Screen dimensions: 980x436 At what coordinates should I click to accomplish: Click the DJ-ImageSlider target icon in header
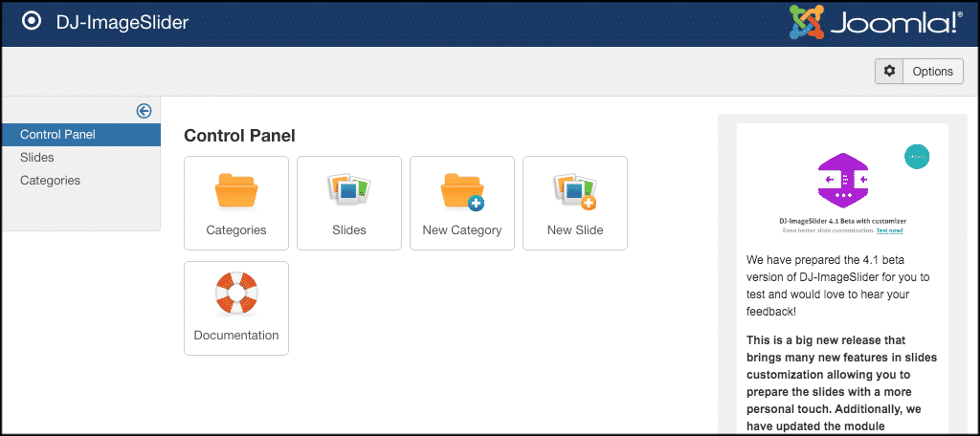[x=32, y=22]
